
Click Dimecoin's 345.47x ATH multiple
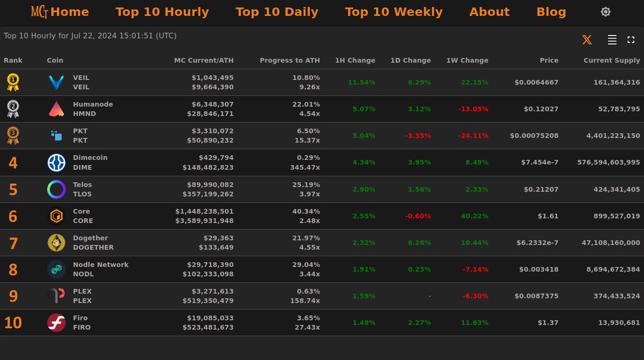(x=305, y=167)
